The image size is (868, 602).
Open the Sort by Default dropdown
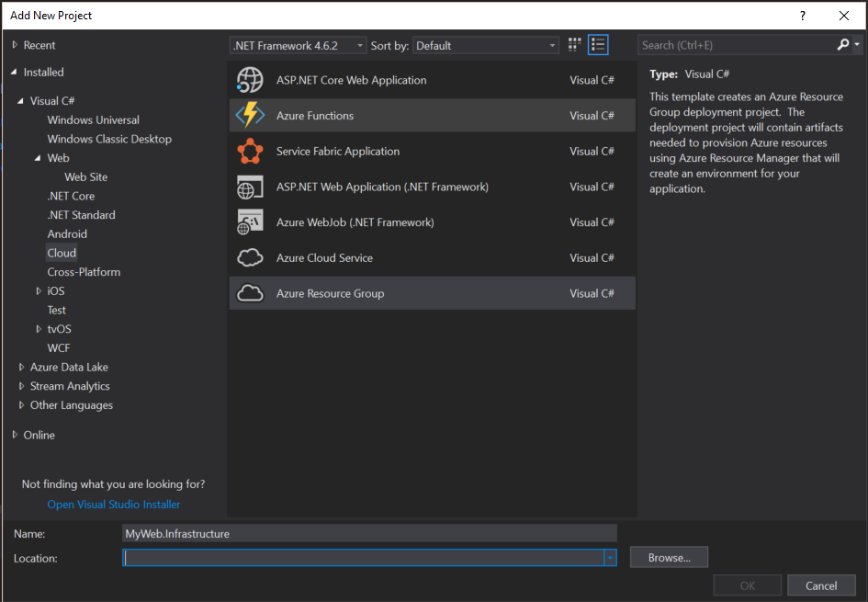tap(486, 45)
